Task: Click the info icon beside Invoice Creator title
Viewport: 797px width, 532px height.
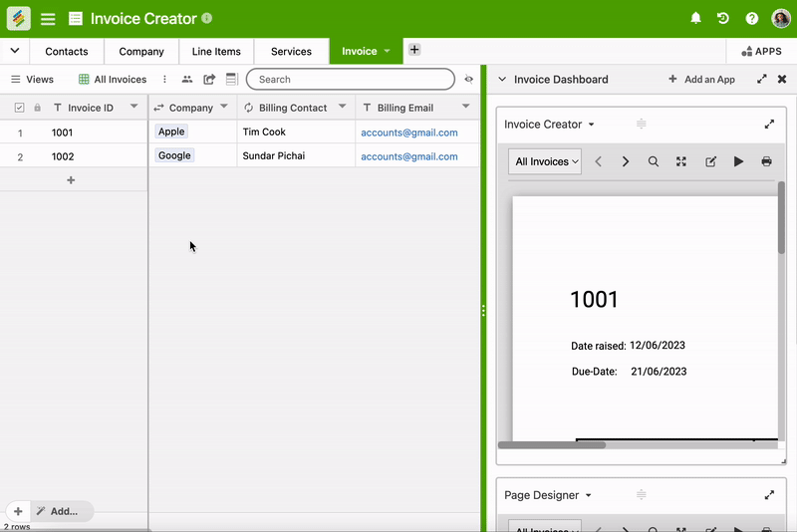Action: [x=206, y=18]
